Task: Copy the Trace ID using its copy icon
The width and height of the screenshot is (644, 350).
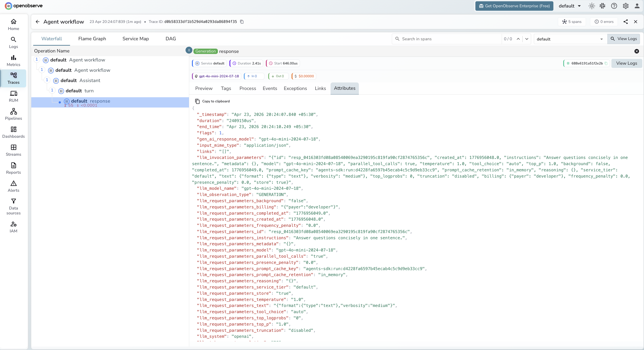Action: click(x=241, y=22)
